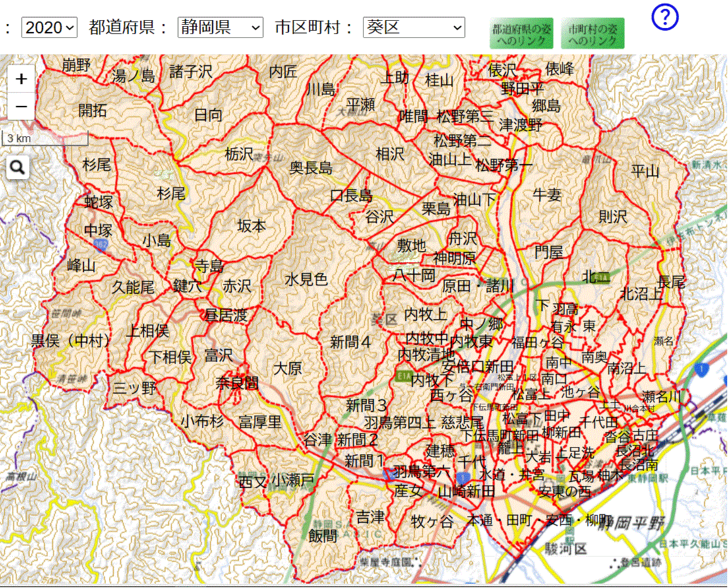This screenshot has width=728, height=588.
Task: Select the 飯間 district label
Action: coord(322,536)
